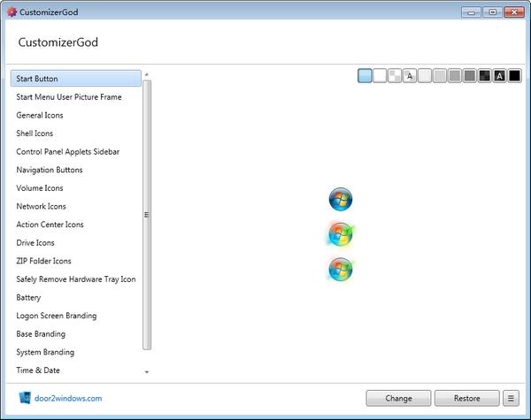This screenshot has height=420, width=531.
Task: Choose the solid black background swatch
Action: [514, 76]
